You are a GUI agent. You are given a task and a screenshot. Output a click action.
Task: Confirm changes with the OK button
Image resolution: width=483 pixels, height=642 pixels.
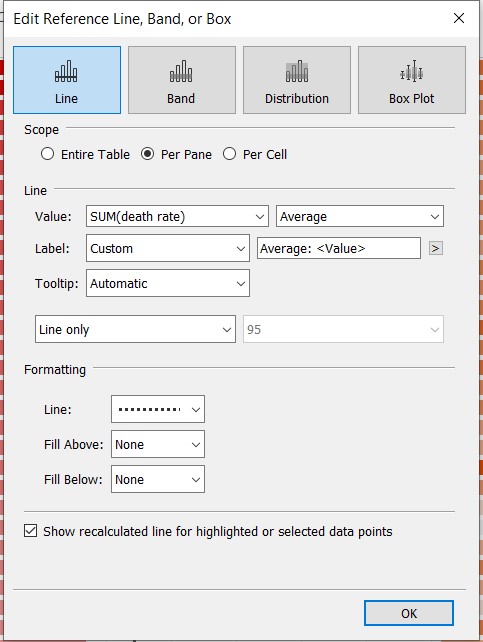coord(409,613)
